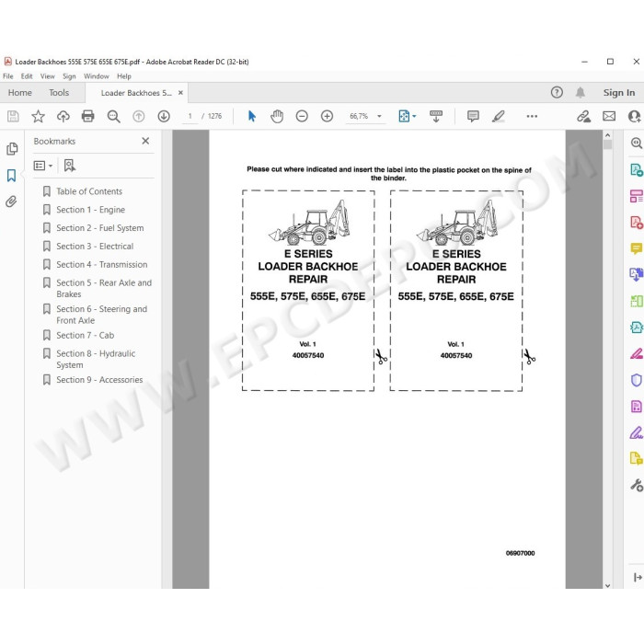Close the Loader Backhoes document tab
Viewport: 644px width, 644px height.
point(180,93)
